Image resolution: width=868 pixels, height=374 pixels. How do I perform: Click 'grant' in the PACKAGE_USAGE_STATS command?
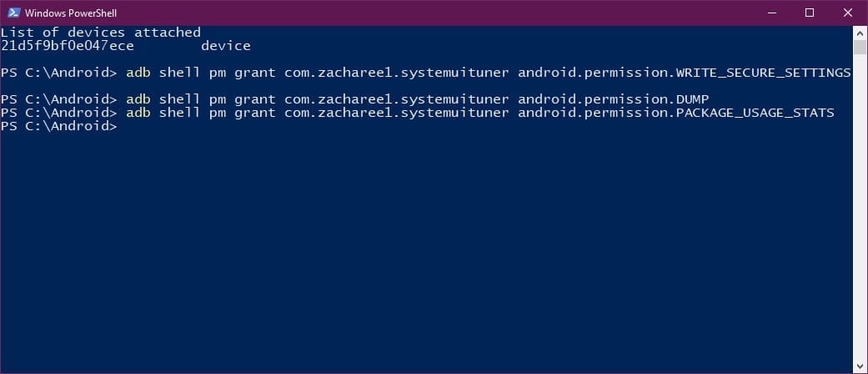[255, 113]
